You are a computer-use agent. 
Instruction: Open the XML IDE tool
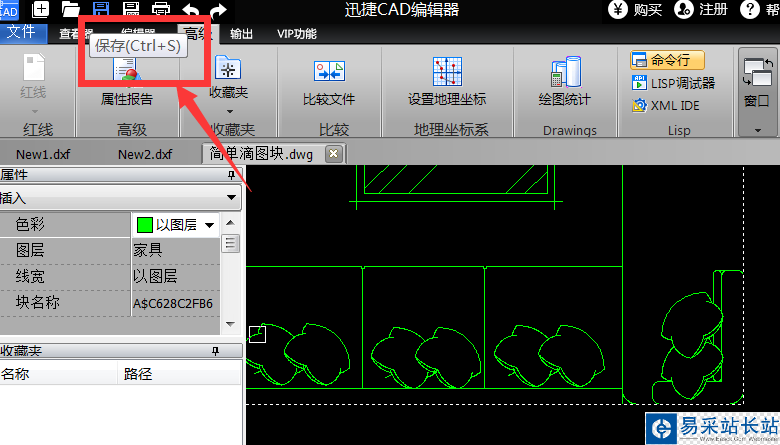pyautogui.click(x=666, y=105)
